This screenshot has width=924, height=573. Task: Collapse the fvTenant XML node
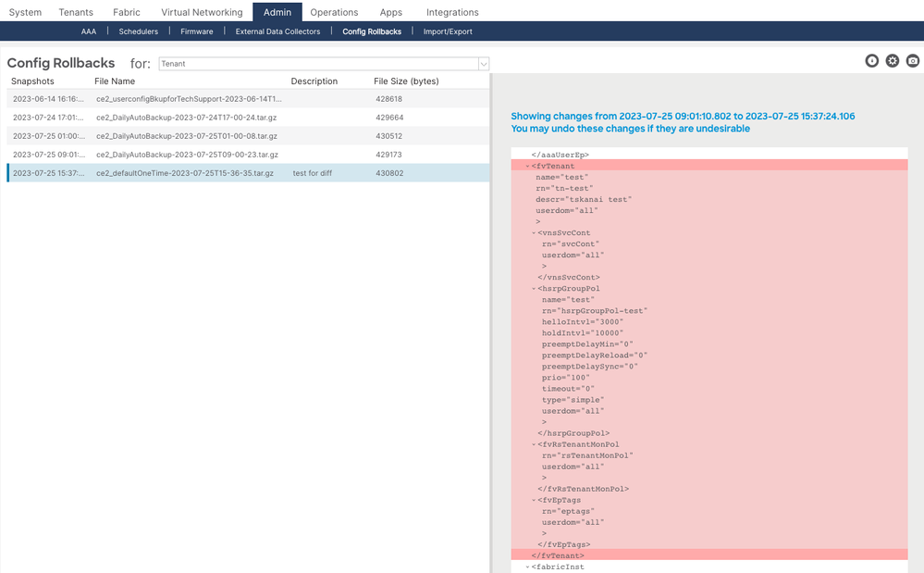pos(527,167)
